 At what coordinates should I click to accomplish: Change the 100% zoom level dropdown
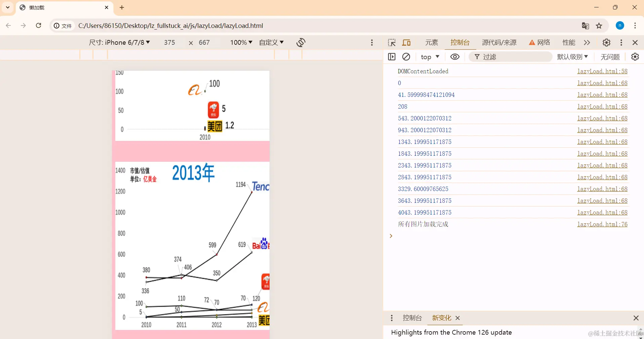pos(241,42)
